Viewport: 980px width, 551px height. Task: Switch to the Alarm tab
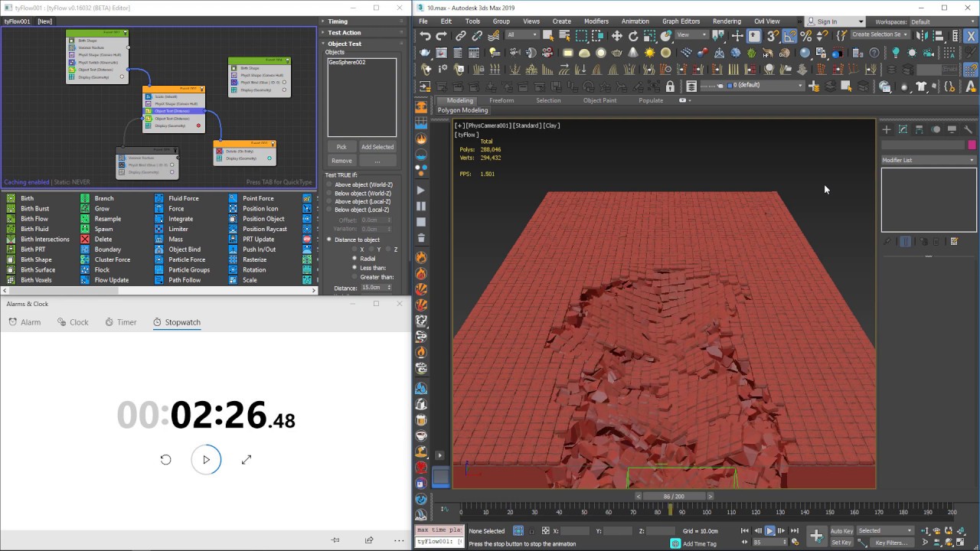tap(24, 322)
